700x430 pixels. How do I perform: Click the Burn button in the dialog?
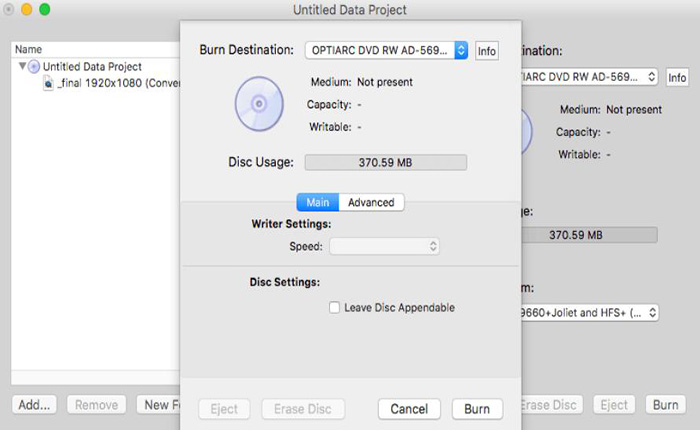477,409
